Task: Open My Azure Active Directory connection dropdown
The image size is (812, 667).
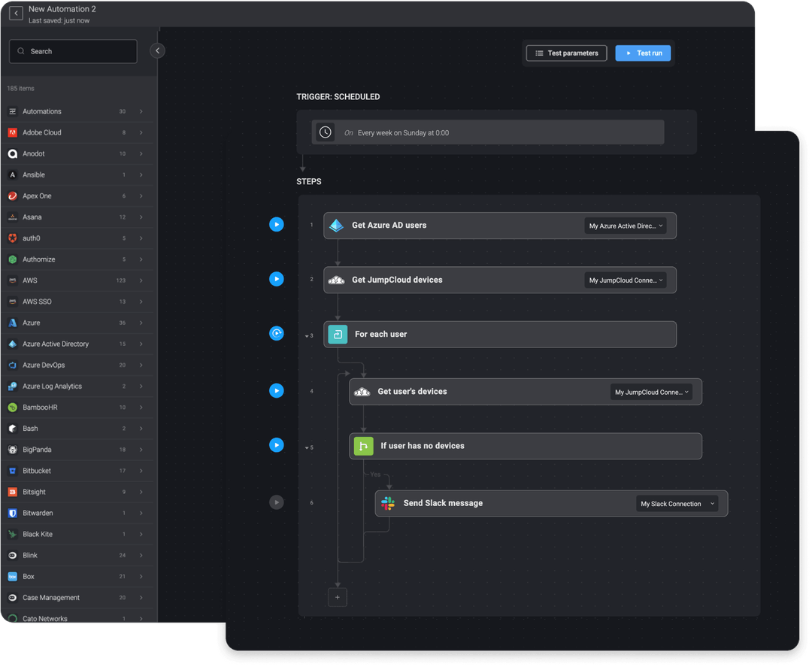Action: click(626, 226)
